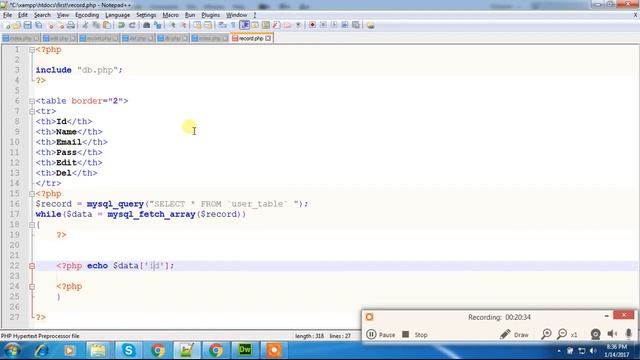Open the Plugins menu
This screenshot has width=640, height=360.
(x=211, y=15)
